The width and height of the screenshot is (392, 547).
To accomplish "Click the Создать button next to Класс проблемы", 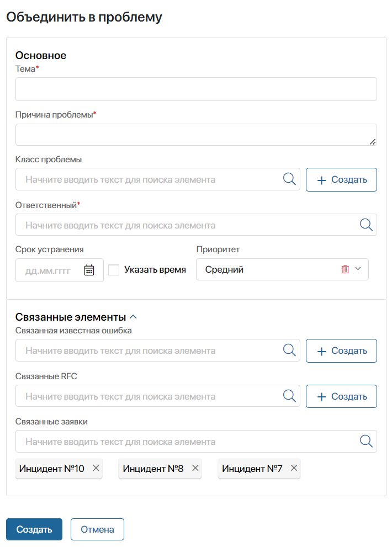I will click(341, 179).
